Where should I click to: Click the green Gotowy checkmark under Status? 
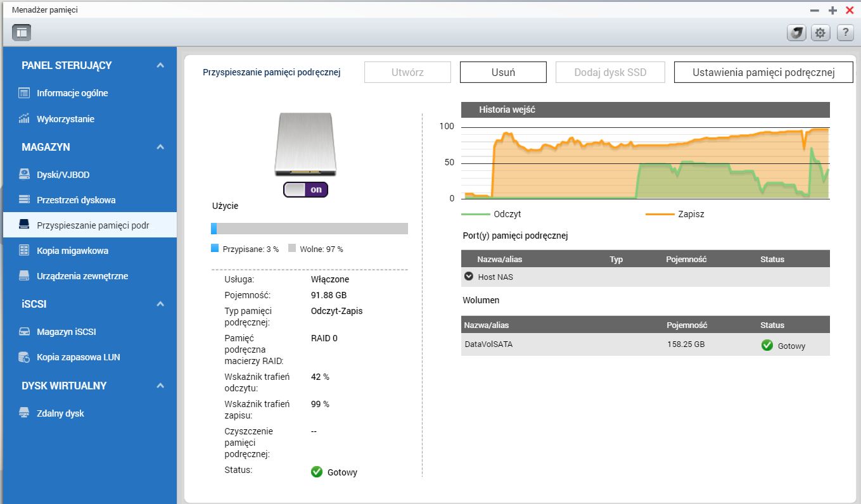(317, 472)
